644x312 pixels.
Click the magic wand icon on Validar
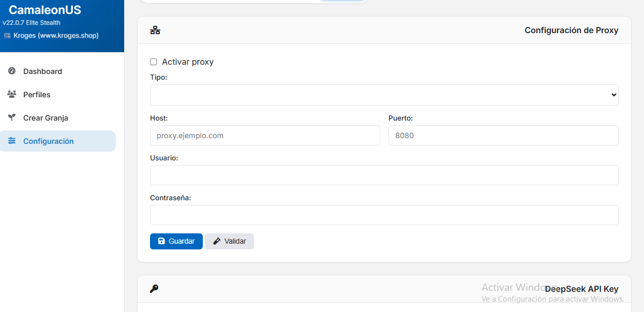click(217, 241)
